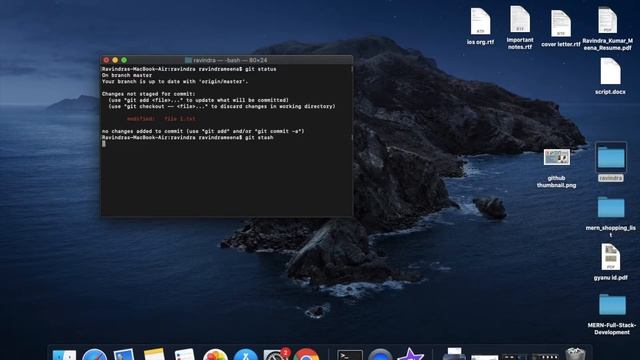Open the Photos app in the Dock
640x360 pixels.
tap(215, 354)
